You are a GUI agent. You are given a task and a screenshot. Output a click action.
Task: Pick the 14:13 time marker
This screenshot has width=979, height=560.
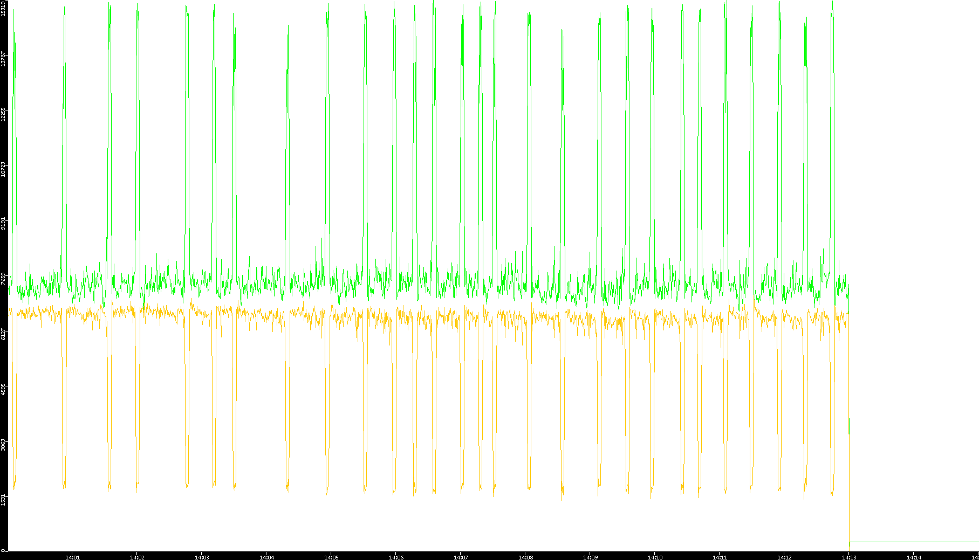pos(849,557)
